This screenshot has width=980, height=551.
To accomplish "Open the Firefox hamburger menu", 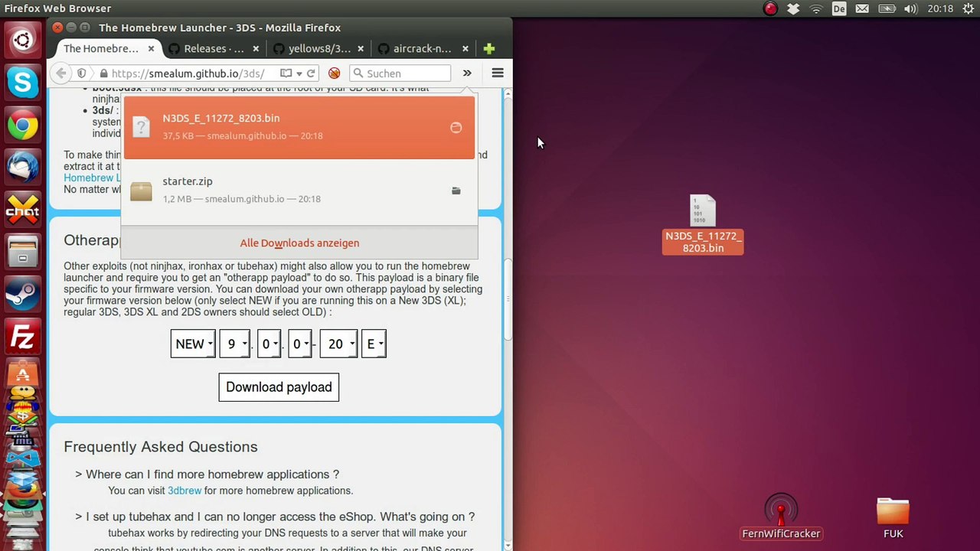I will [498, 73].
